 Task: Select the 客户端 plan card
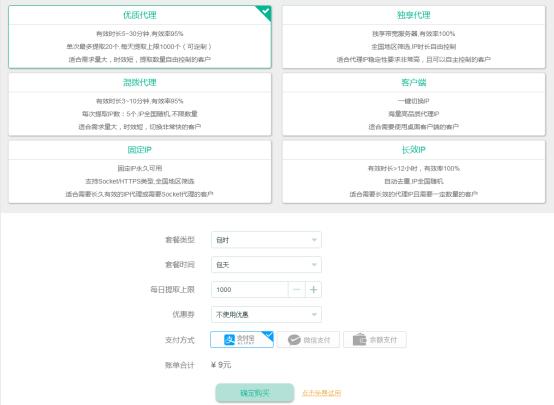coord(413,104)
